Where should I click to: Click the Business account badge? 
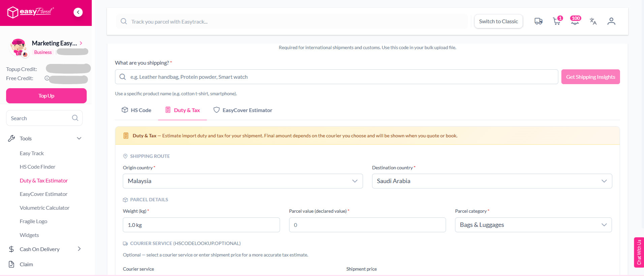(43, 52)
